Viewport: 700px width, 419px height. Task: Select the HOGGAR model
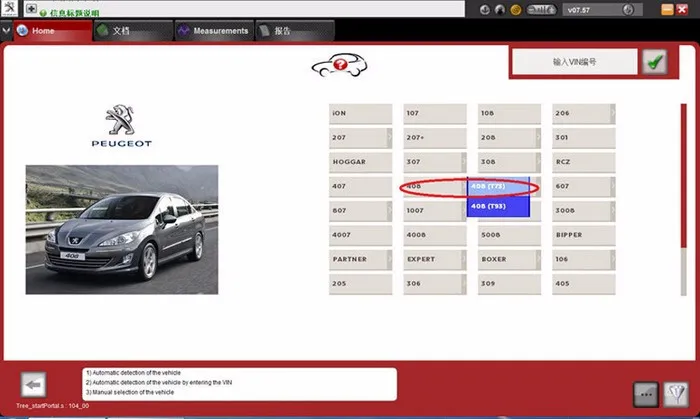[x=360, y=162]
